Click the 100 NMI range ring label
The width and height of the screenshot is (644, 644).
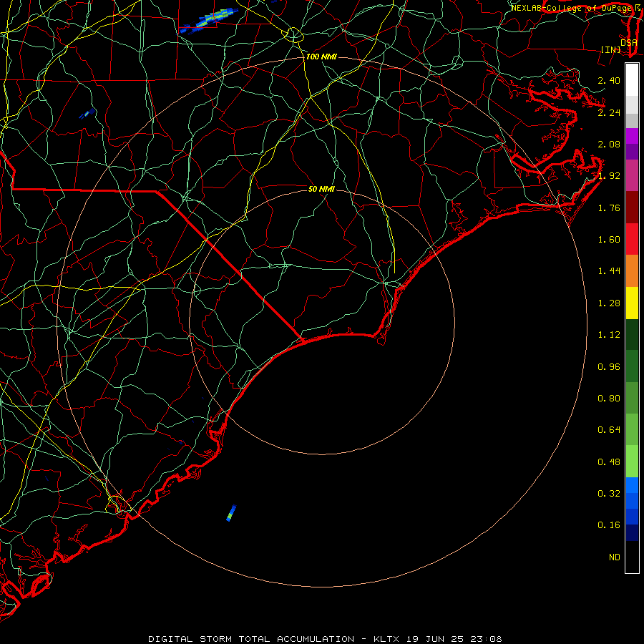(321, 57)
